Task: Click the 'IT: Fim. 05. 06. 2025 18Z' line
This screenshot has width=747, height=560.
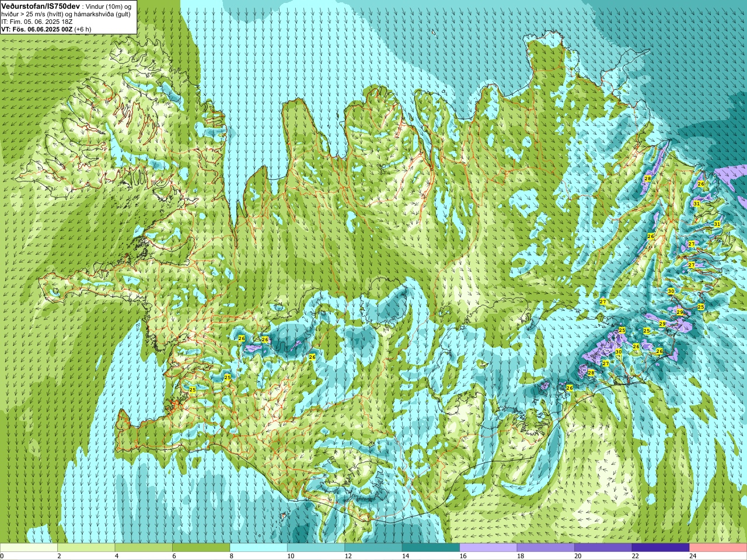Action: pyautogui.click(x=37, y=22)
